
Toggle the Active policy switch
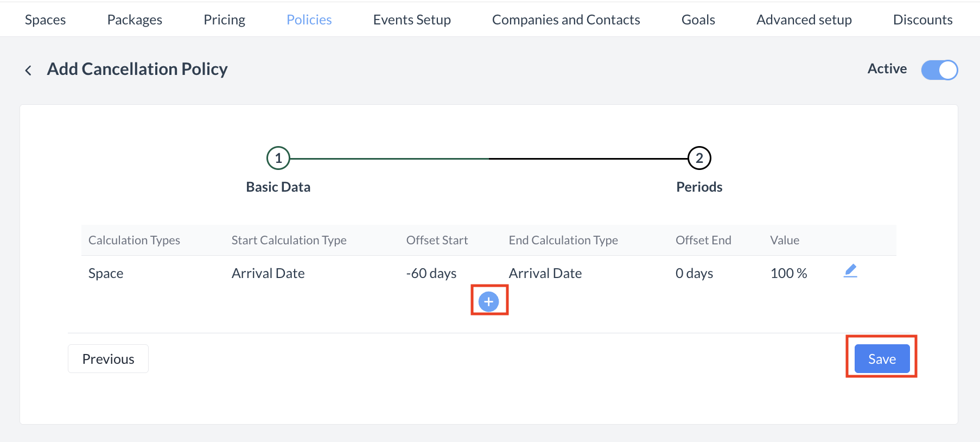(939, 70)
